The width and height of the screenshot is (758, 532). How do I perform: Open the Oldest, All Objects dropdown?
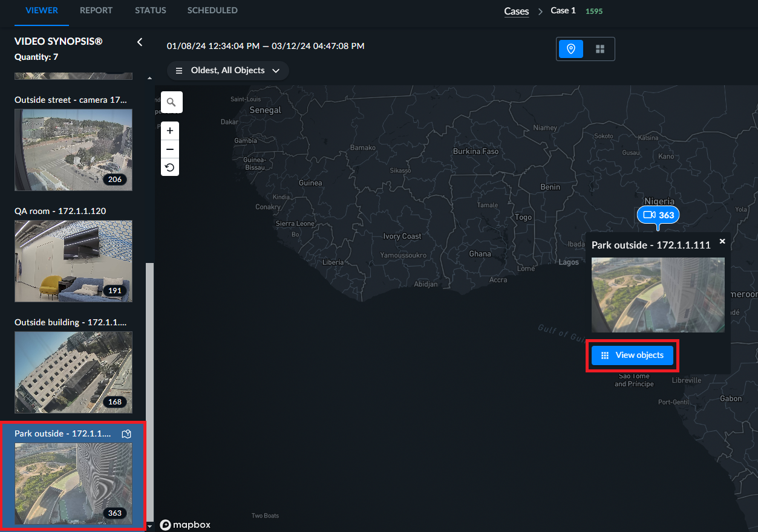228,71
